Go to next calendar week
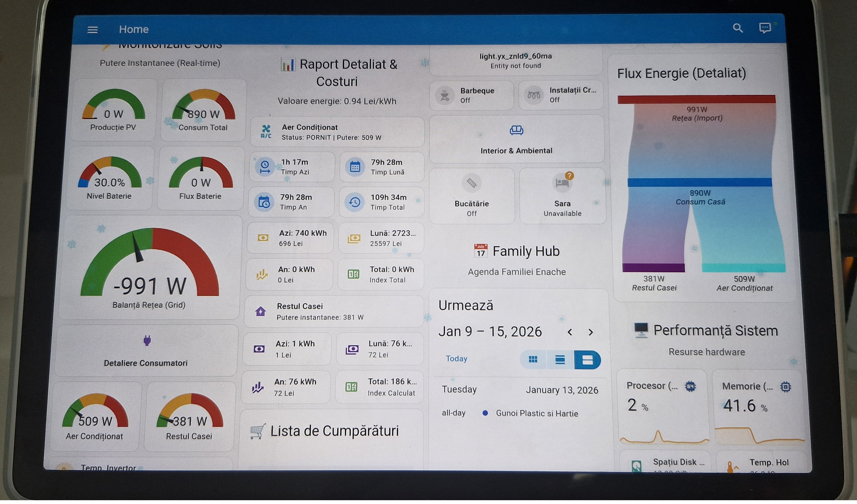 pos(591,333)
